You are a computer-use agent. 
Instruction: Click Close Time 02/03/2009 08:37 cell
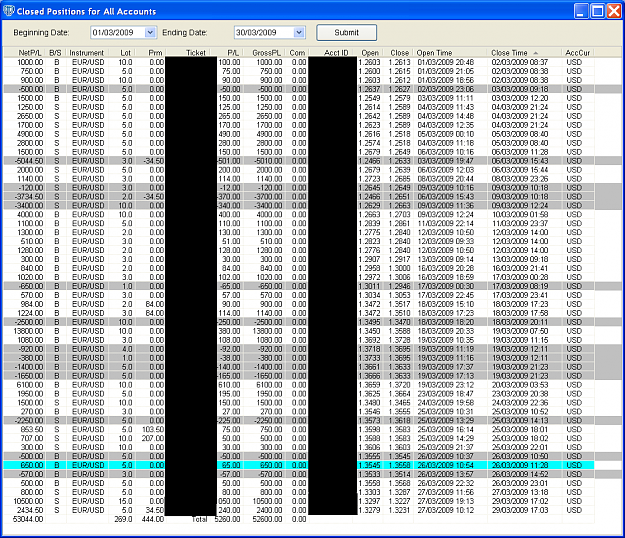click(x=520, y=62)
